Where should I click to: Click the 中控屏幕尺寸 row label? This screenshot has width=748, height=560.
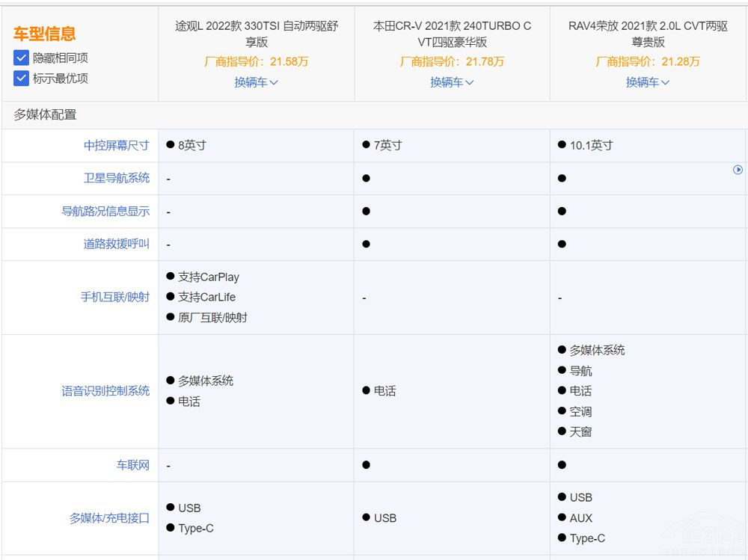point(116,145)
